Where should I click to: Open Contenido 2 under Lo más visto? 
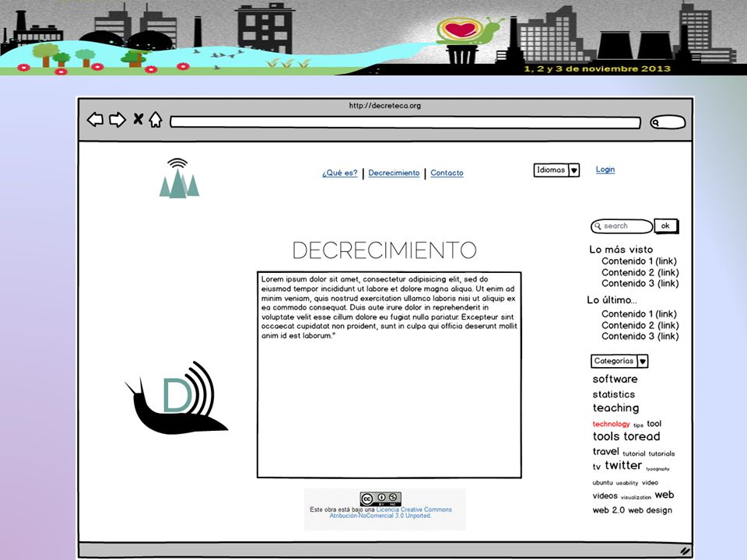pos(640,272)
